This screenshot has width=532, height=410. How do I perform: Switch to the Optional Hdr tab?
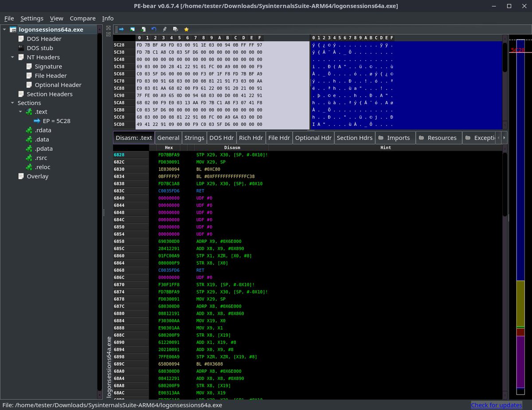click(313, 138)
